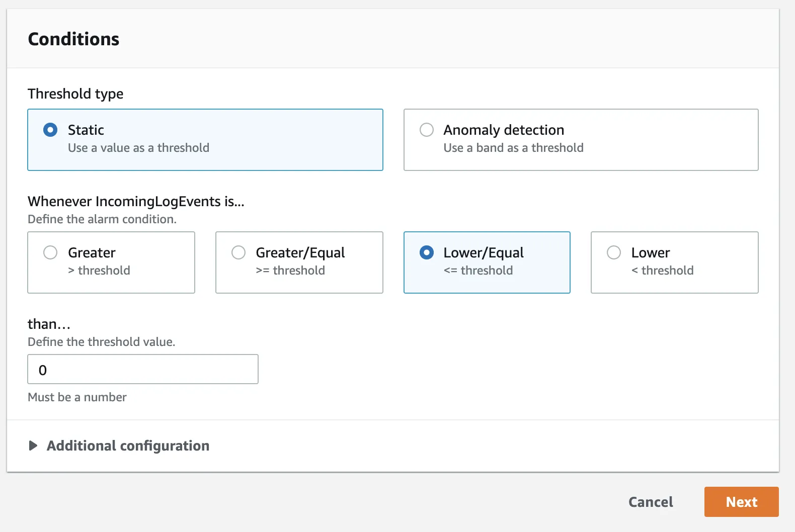Expand Additional configuration using the triangle arrow
The image size is (795, 532).
click(33, 446)
